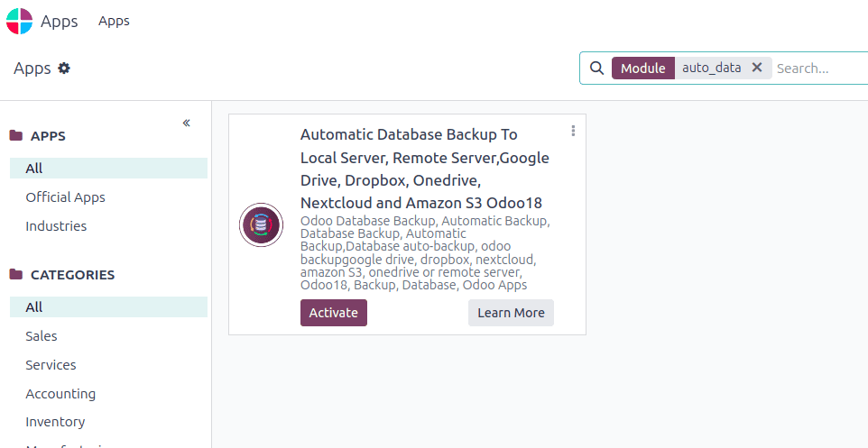Select the Accounting category
The height and width of the screenshot is (448, 868).
click(60, 394)
